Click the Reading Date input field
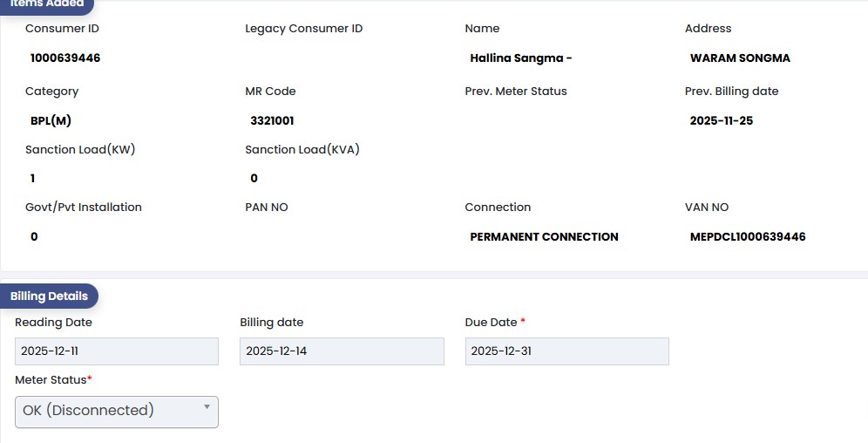 point(116,351)
